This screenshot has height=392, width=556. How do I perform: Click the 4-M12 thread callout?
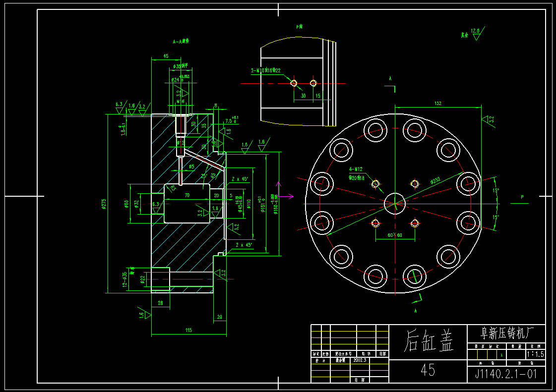click(x=356, y=169)
